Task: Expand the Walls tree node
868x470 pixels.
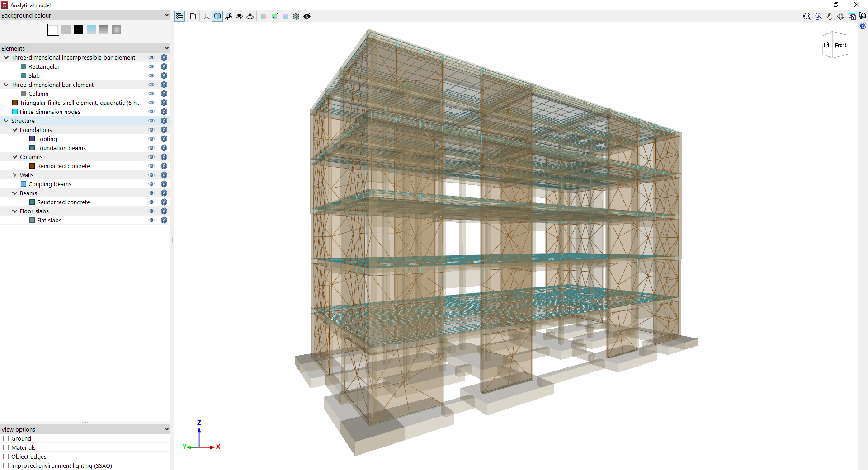Action: point(14,175)
